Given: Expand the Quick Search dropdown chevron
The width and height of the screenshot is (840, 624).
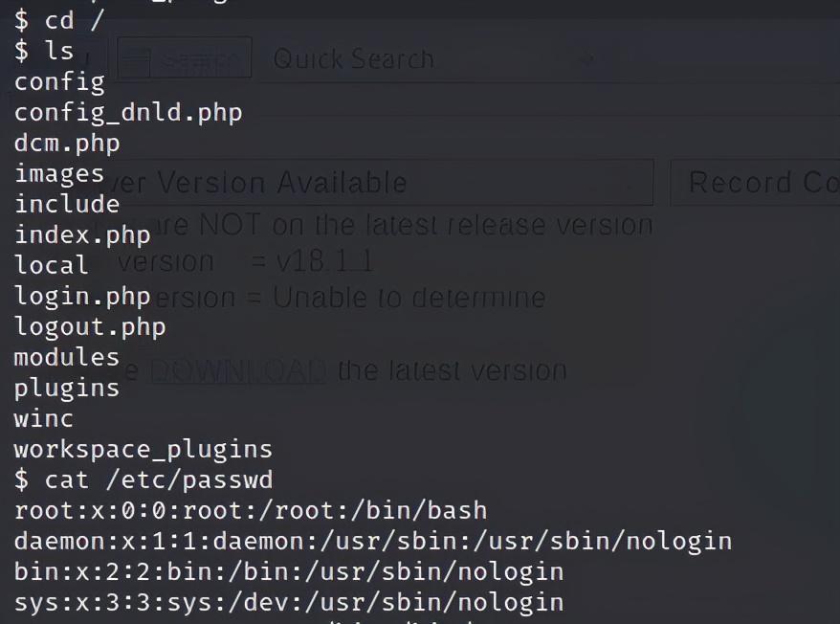Looking at the screenshot, I should pos(589,59).
